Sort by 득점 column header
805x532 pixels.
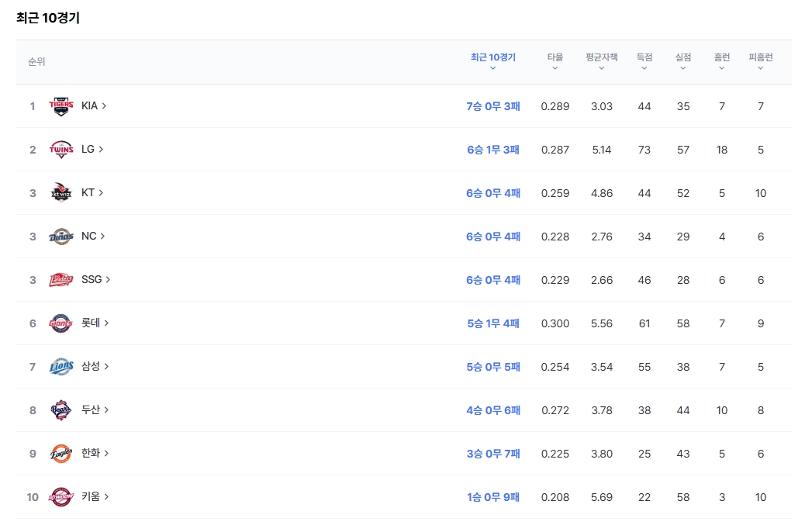click(x=644, y=61)
